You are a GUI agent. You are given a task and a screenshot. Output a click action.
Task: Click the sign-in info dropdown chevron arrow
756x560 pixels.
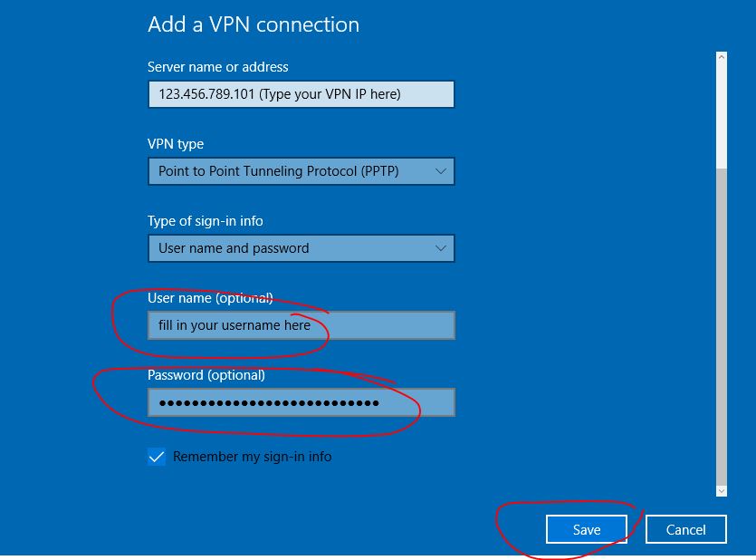coord(440,248)
